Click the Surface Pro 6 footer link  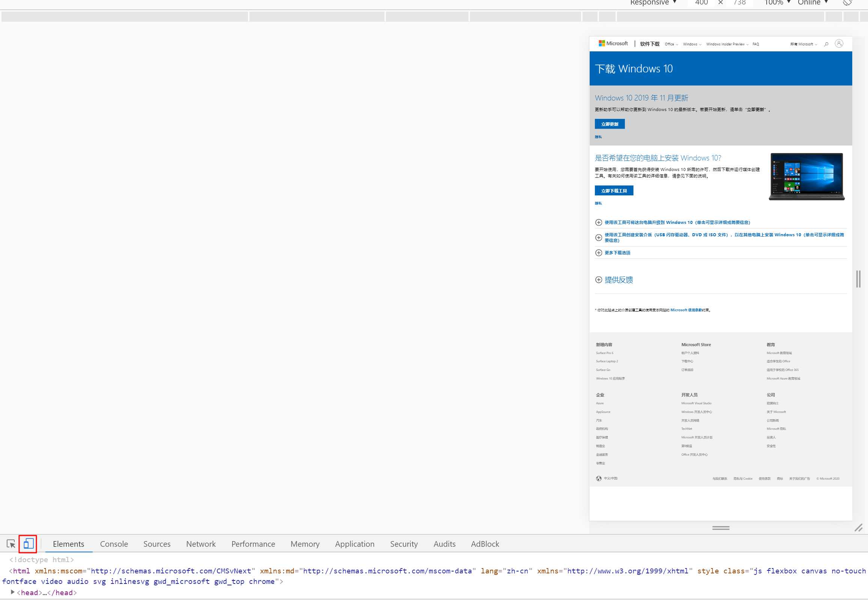604,353
